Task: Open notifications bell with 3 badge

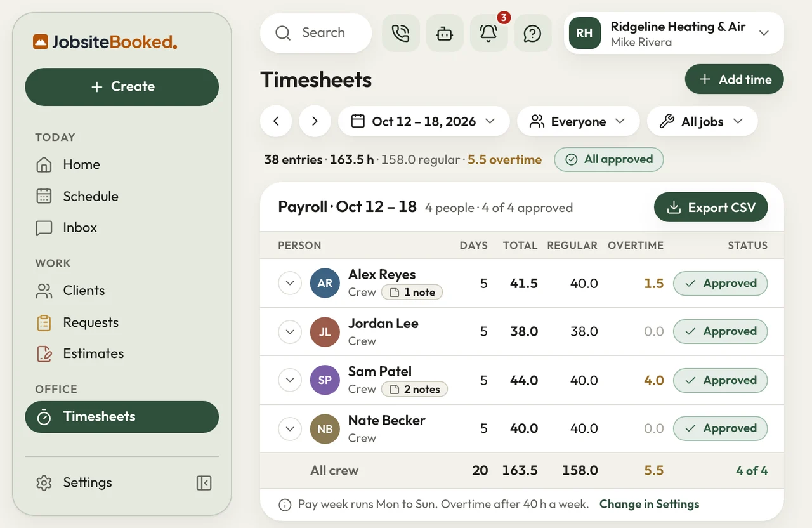Action: tap(488, 33)
